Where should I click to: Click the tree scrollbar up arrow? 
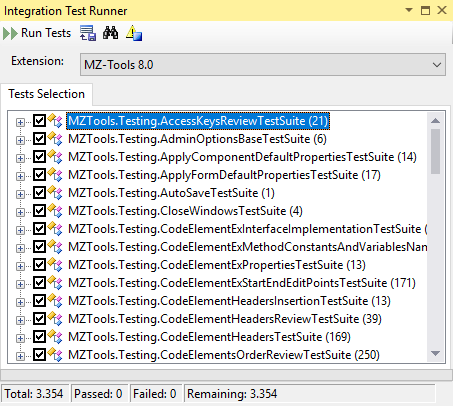tap(435, 120)
